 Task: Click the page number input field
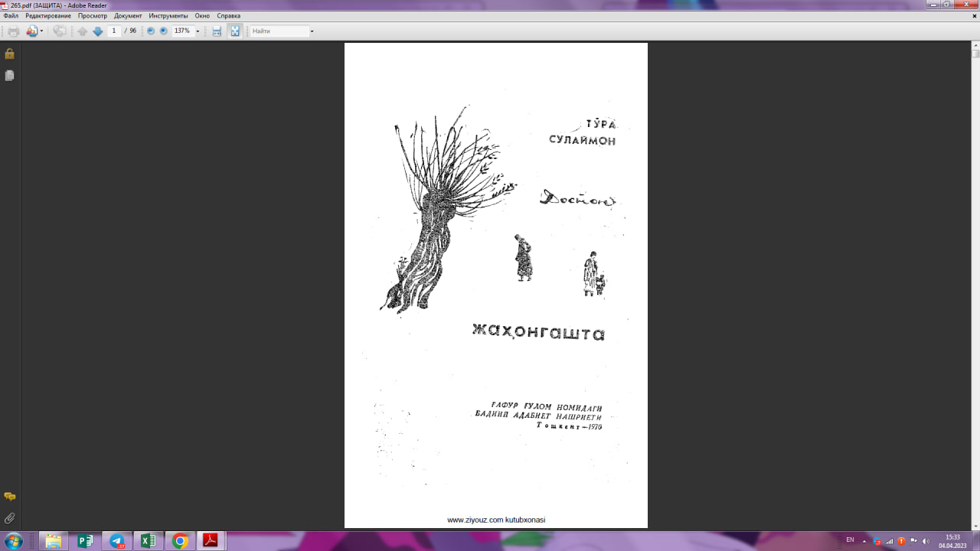pos(113,31)
